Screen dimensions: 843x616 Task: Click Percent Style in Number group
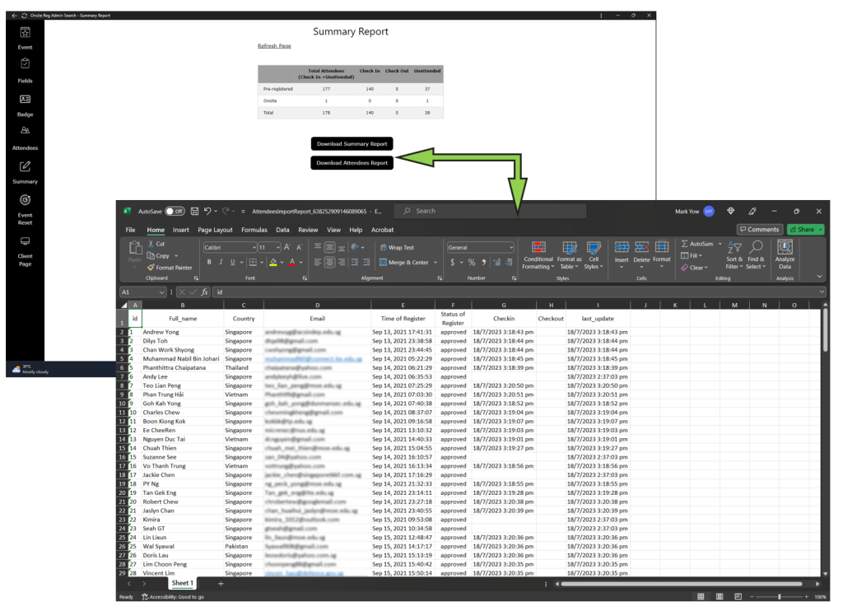472,263
